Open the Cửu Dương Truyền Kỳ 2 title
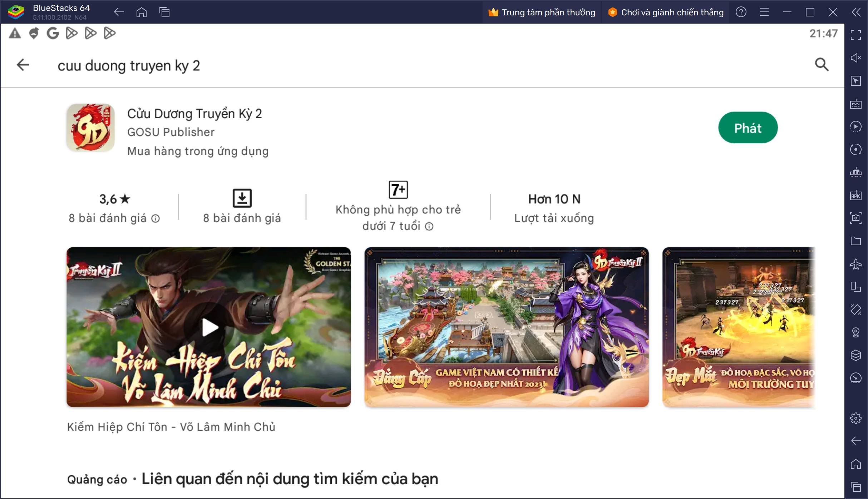 pos(194,114)
